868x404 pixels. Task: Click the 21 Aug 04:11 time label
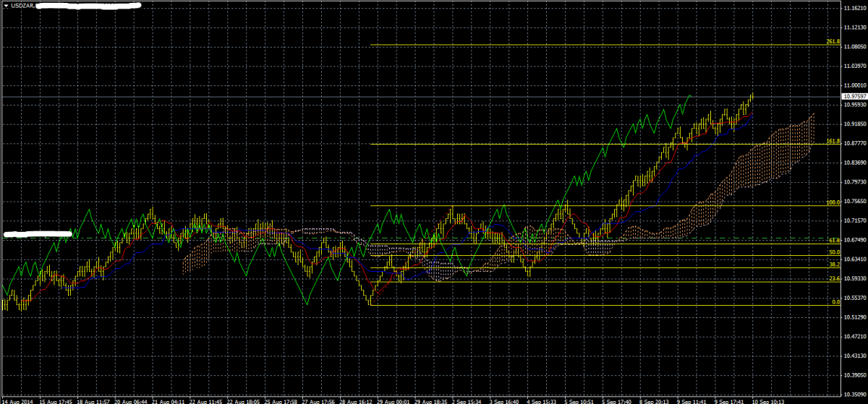168,400
